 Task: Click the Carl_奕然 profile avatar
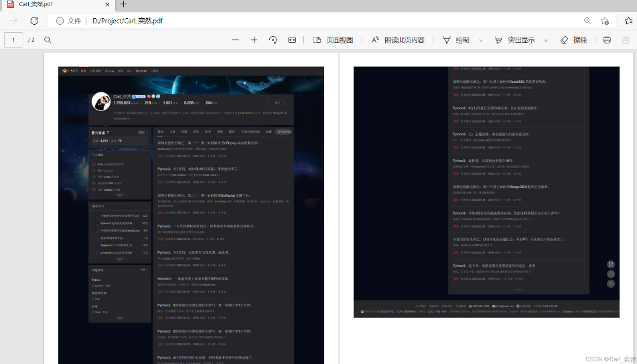[101, 102]
